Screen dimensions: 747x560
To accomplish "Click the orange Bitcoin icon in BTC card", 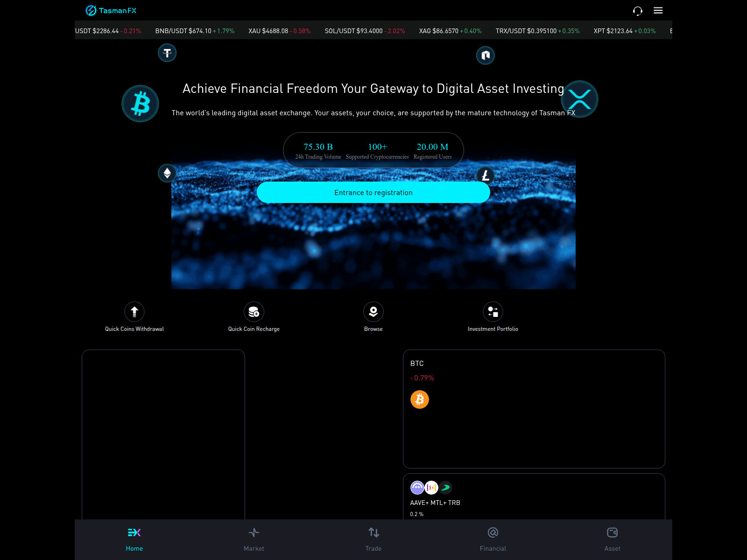I will pyautogui.click(x=420, y=399).
